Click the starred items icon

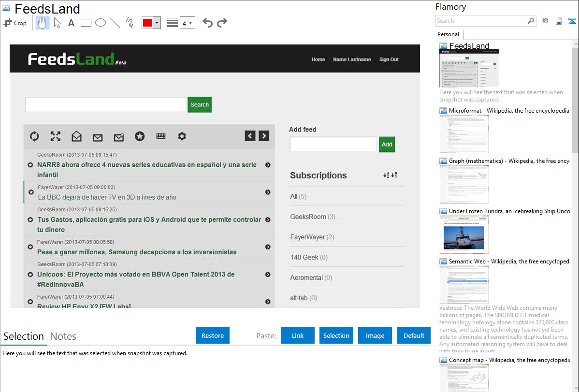pos(140,136)
